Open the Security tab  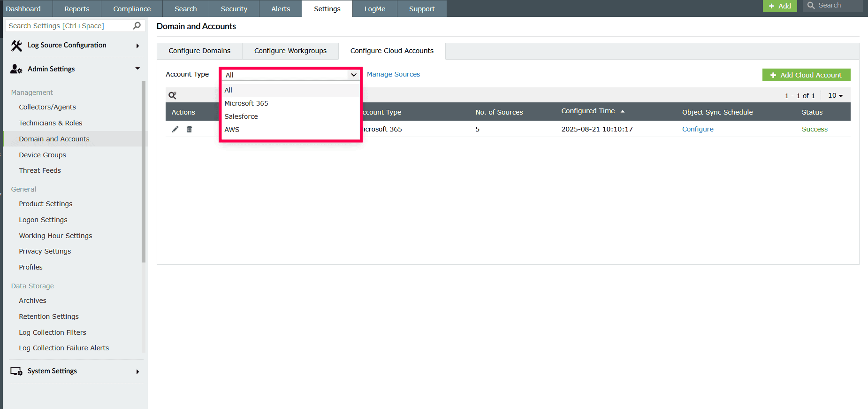pos(234,9)
